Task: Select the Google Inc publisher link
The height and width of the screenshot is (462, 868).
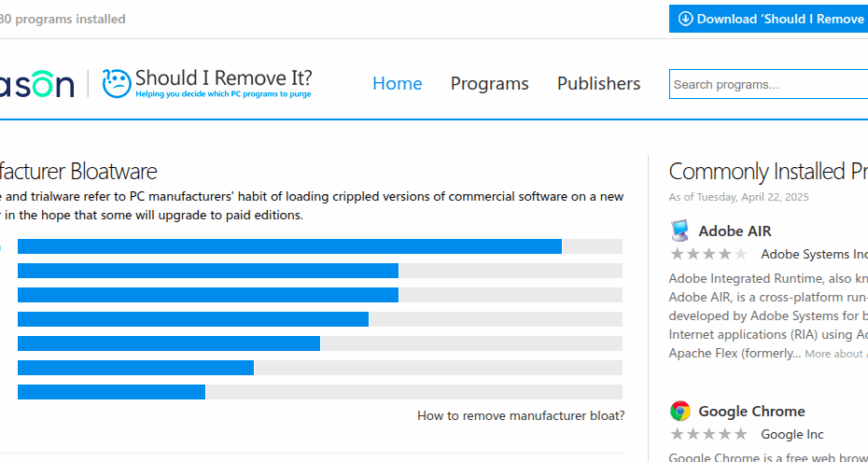Action: click(x=791, y=434)
